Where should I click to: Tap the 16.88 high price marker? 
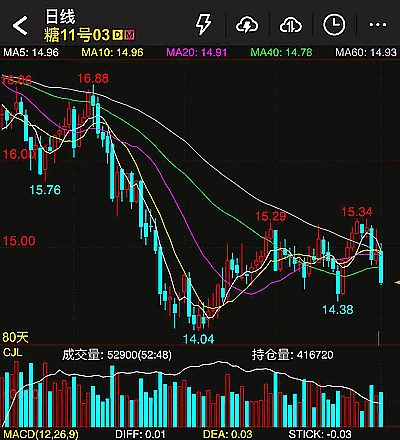click(x=93, y=79)
